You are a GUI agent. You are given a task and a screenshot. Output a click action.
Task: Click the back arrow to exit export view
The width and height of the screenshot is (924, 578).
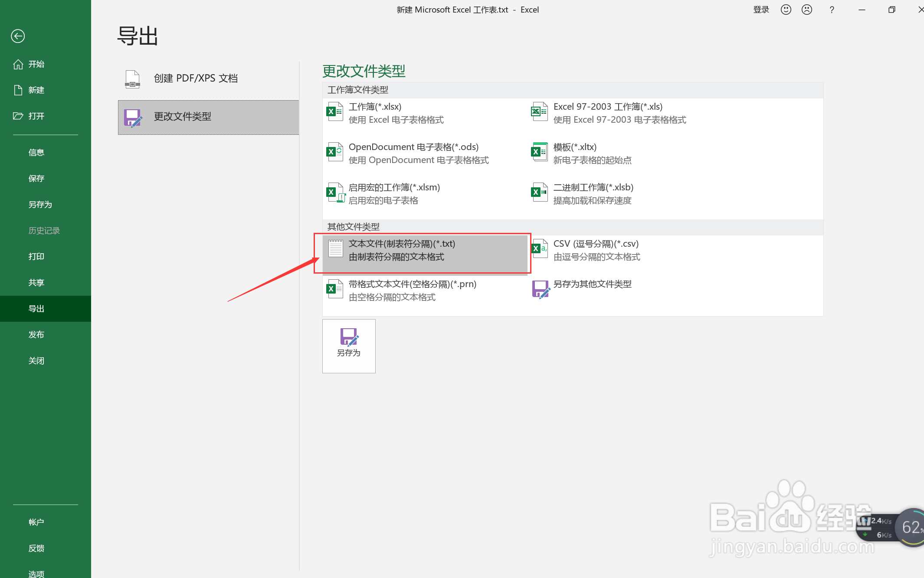[x=17, y=36]
